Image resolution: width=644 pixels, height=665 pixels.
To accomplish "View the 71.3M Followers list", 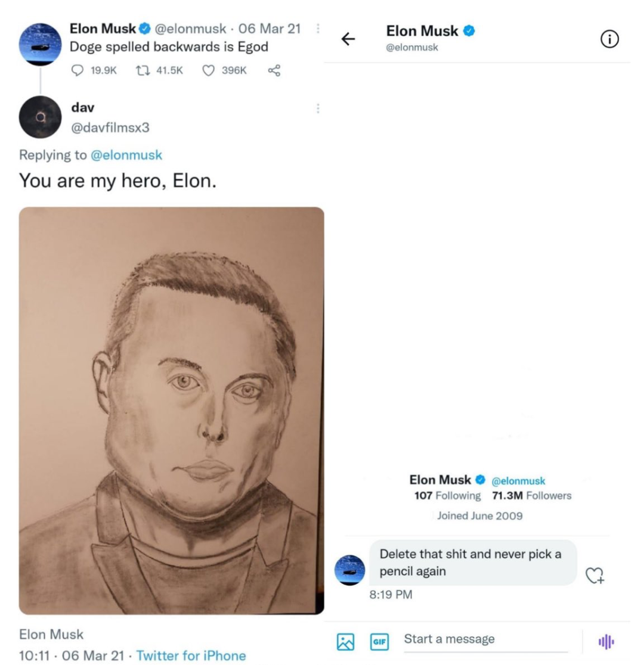I will click(x=532, y=496).
